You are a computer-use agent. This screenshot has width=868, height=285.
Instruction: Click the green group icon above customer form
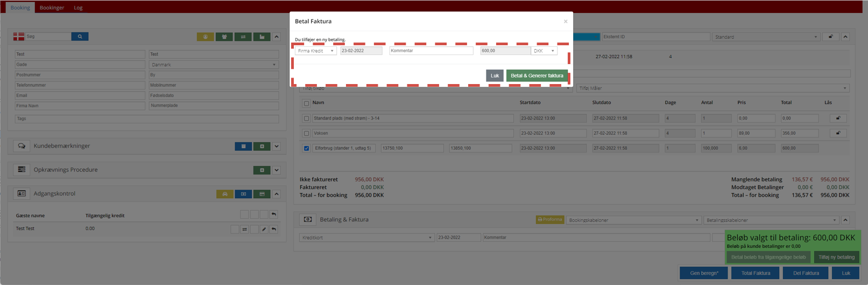click(224, 37)
